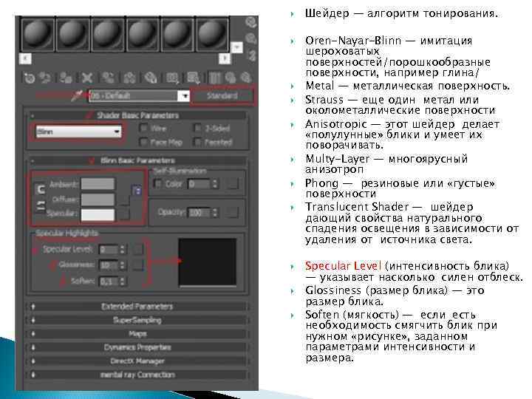Click the Diffuse map button
The height and width of the screenshot is (399, 532).
pyautogui.click(x=124, y=199)
